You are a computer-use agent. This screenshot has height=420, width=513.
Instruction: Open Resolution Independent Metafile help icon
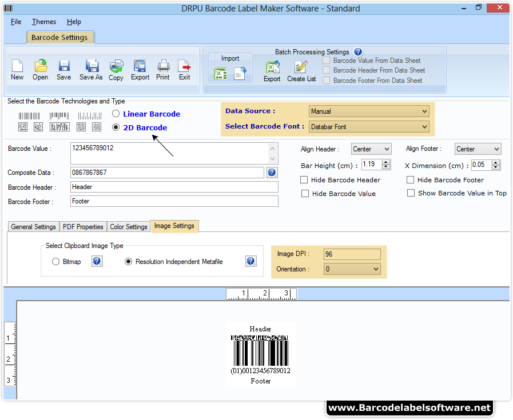pyautogui.click(x=250, y=261)
